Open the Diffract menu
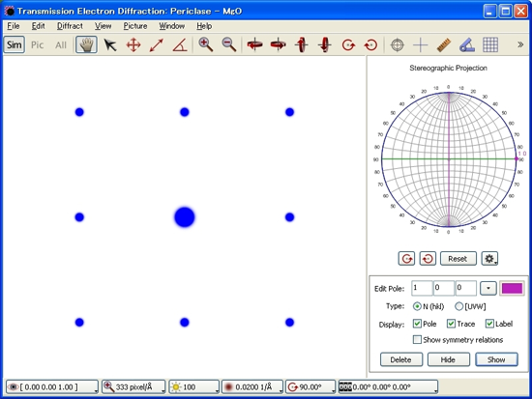Image resolution: width=532 pixels, height=399 pixels. coord(70,26)
